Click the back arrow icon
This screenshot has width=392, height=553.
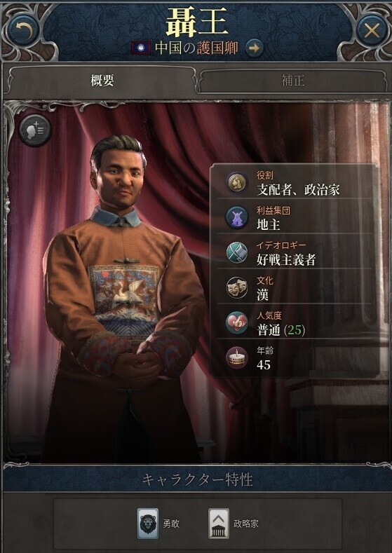[24, 30]
